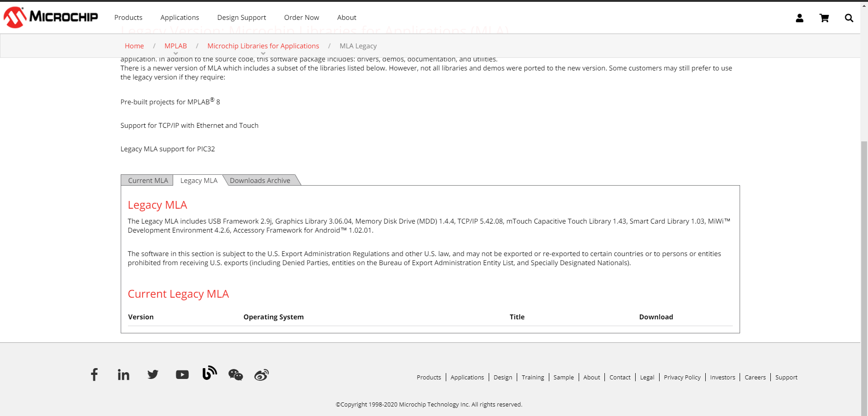Open footer Support link

(786, 377)
